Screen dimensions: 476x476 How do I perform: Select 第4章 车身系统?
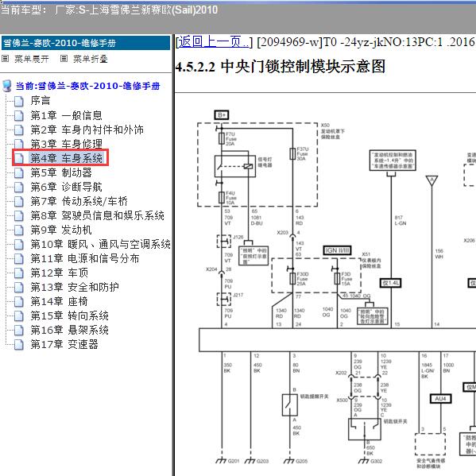click(x=66, y=158)
